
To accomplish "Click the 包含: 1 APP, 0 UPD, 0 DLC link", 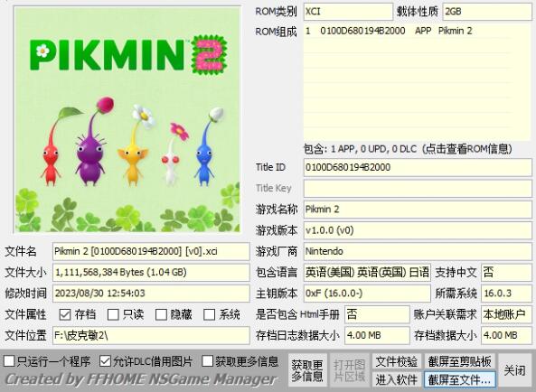I will tap(408, 149).
